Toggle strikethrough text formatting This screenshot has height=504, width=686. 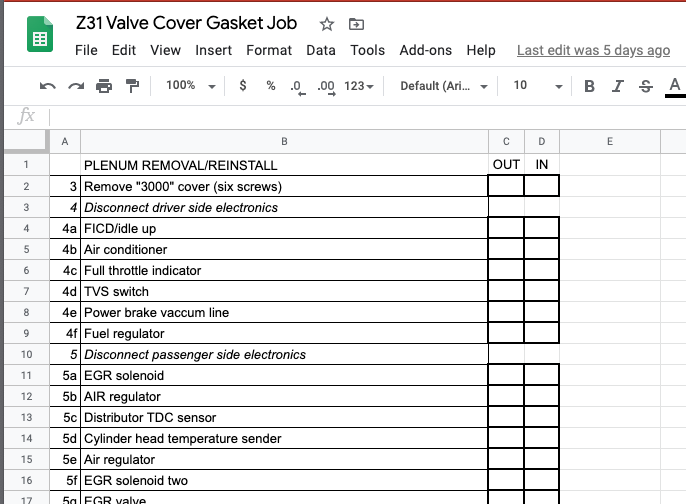[646, 87]
